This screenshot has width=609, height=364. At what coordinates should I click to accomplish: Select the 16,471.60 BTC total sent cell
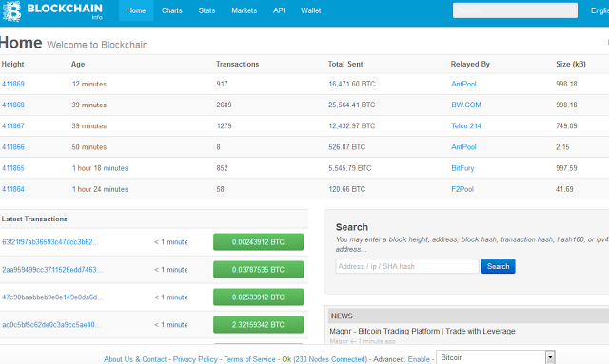pyautogui.click(x=352, y=84)
